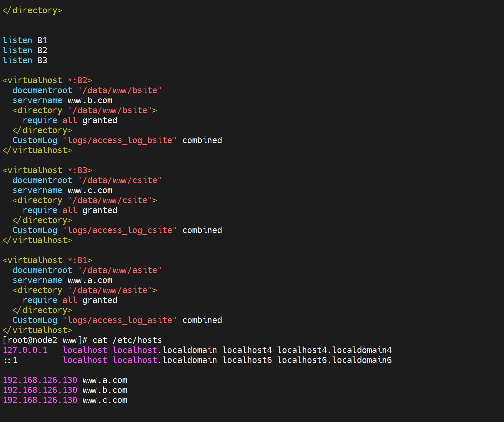Click the www.c.com hosts file entry
504x422 pixels.
coord(105,400)
